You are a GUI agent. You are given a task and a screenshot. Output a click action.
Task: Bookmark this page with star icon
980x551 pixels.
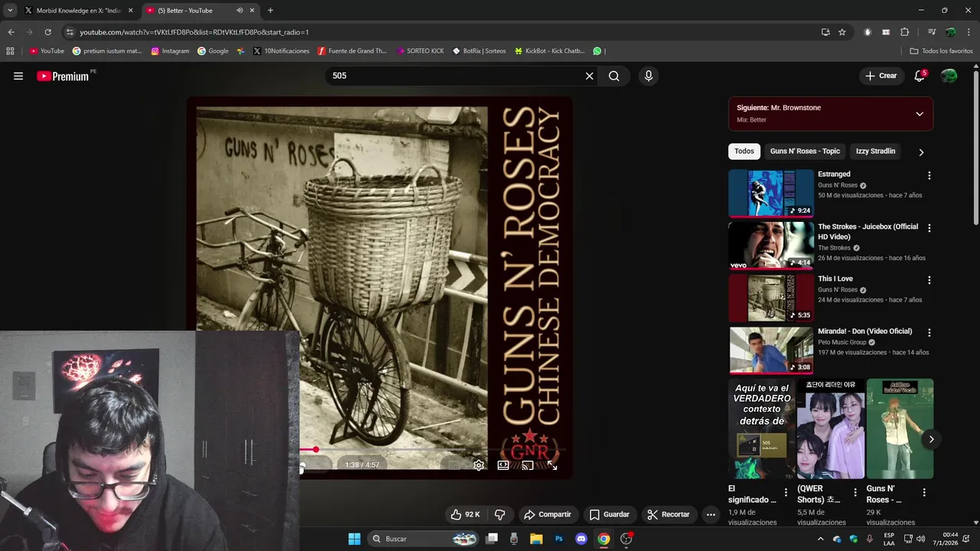(x=842, y=32)
